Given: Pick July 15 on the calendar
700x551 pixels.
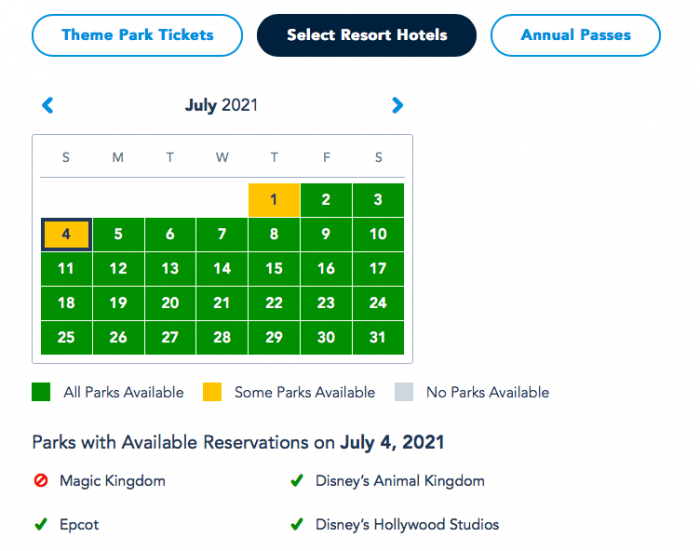Looking at the screenshot, I should tap(274, 269).
